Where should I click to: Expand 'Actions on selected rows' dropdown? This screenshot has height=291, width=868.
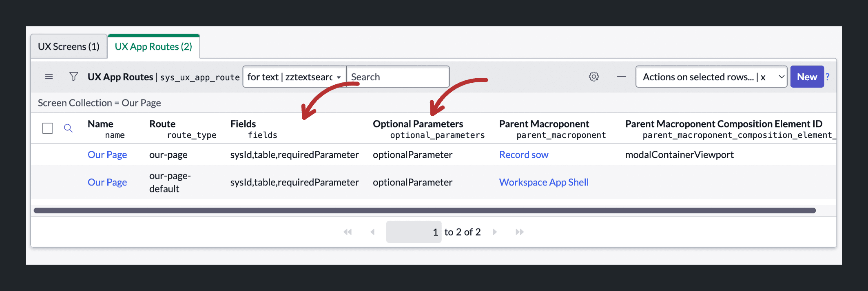click(711, 77)
